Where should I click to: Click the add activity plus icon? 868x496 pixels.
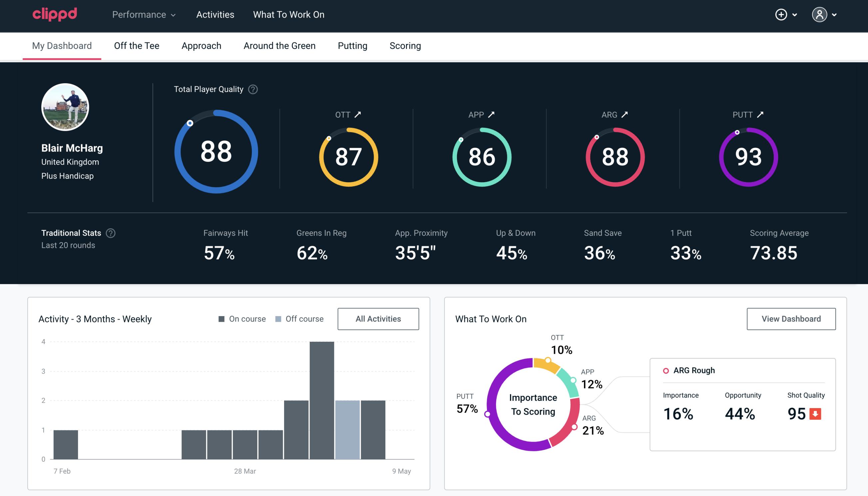(781, 15)
